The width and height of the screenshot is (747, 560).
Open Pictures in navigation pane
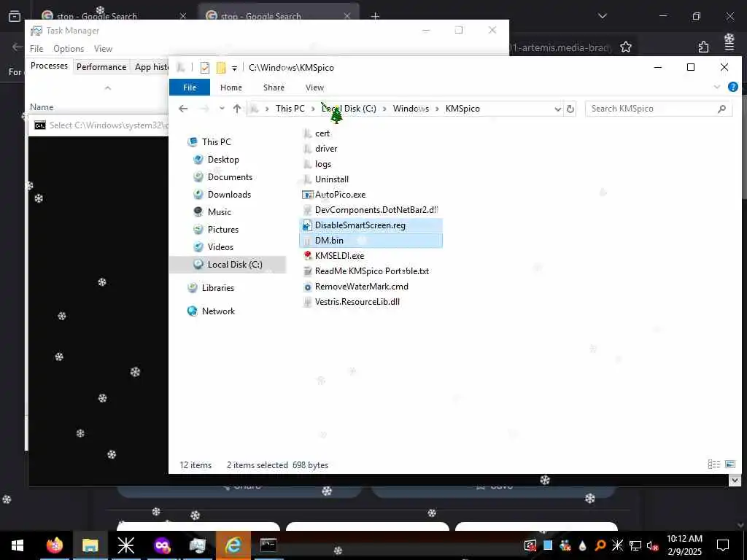pos(222,230)
